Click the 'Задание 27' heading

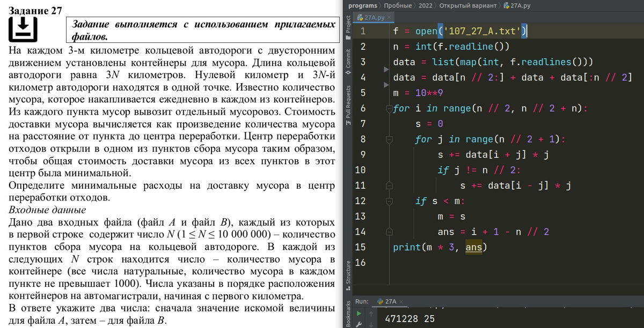[36, 10]
